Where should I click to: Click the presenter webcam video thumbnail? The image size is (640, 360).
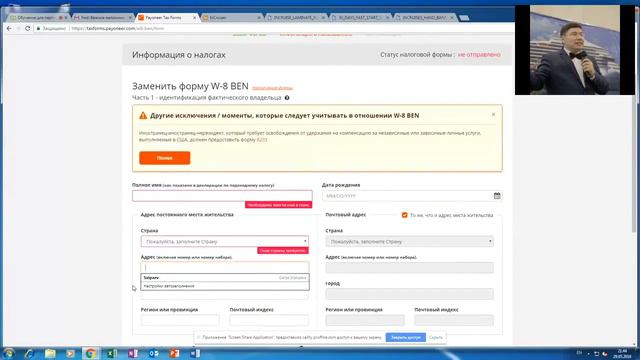(x=575, y=50)
